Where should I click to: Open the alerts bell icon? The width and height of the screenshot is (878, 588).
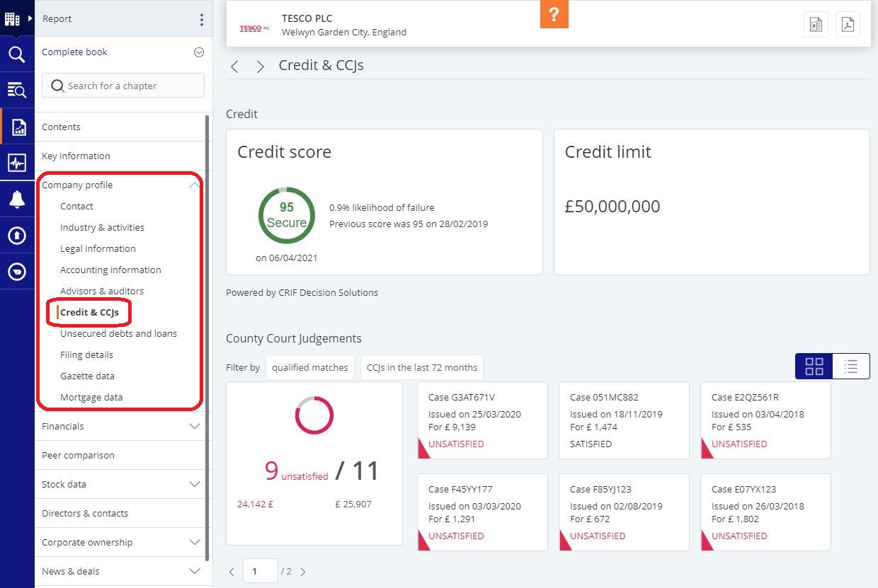pyautogui.click(x=16, y=200)
